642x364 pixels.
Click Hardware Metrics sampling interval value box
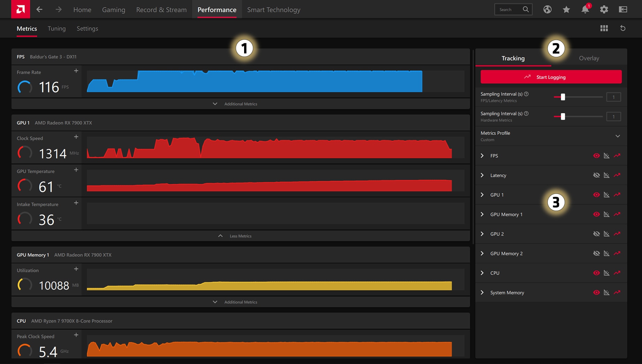[613, 116]
